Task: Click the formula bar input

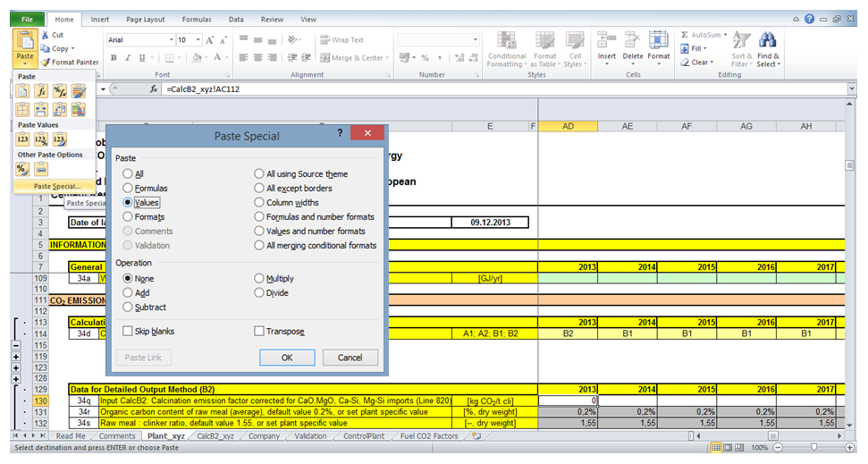Action: tap(505, 89)
